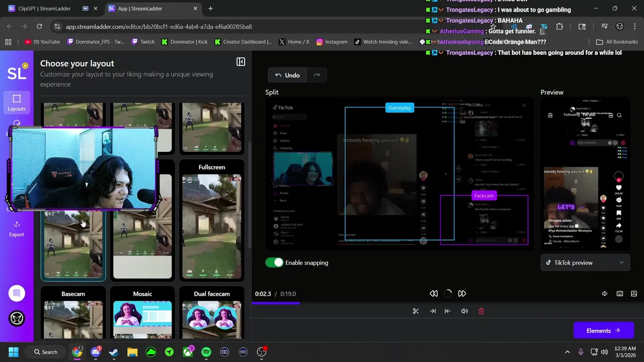Open the YouTube bookmark

[42, 42]
